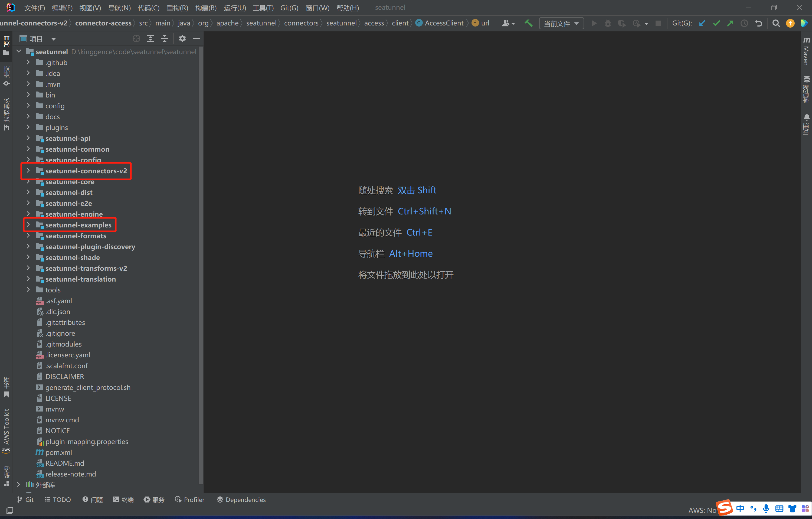This screenshot has width=812, height=519.
Task: Open the Dependencies tool window button
Action: click(241, 500)
